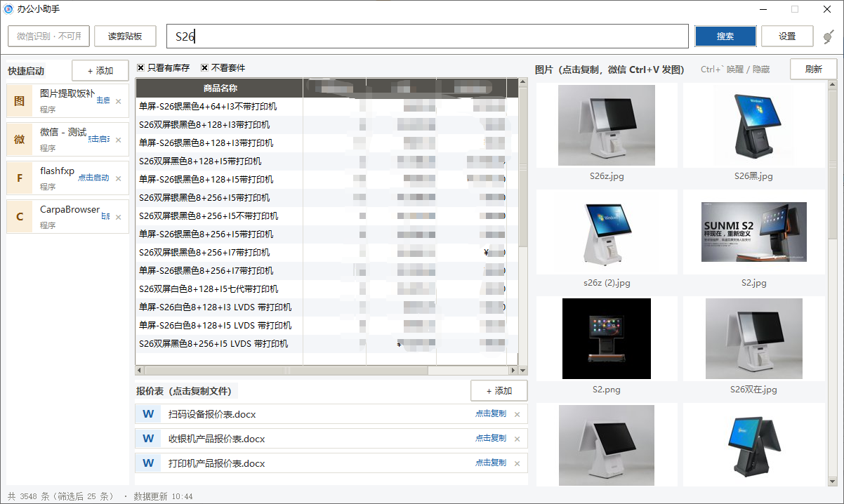Click the 刷新 button above images

813,69
